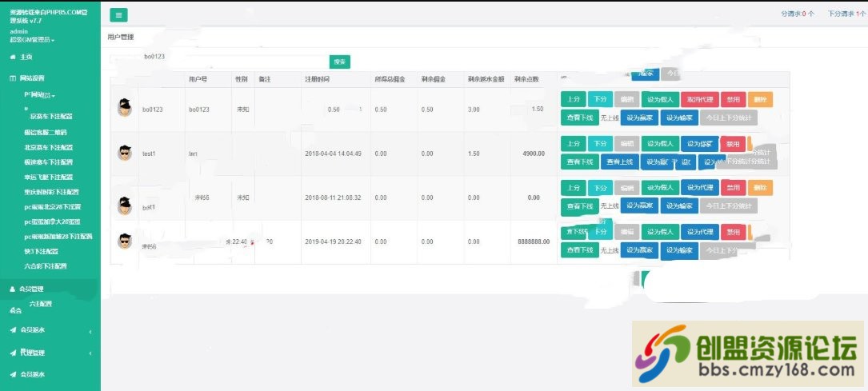Click 下分 for user bo0123
Image resolution: width=868 pixels, height=391 pixels.
600,99
